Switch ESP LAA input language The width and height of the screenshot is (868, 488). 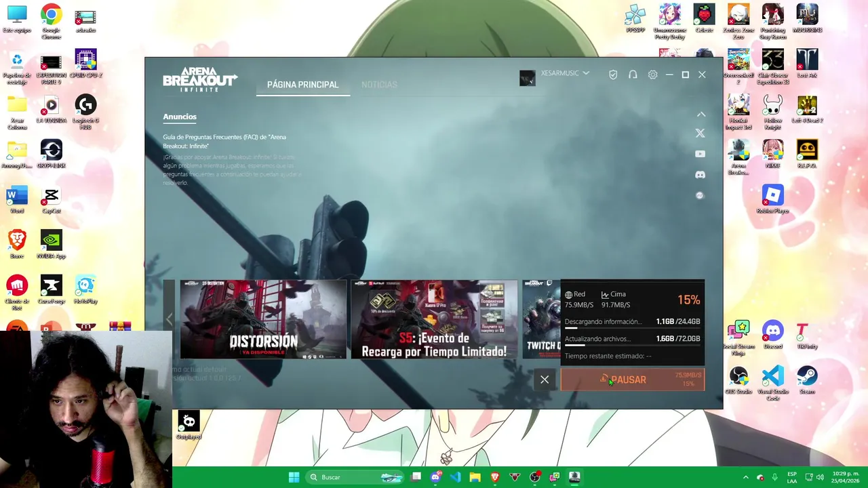click(792, 477)
